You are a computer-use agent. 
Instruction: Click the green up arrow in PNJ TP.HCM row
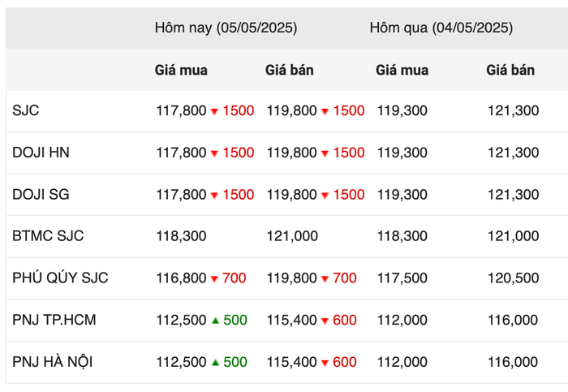pyautogui.click(x=215, y=321)
